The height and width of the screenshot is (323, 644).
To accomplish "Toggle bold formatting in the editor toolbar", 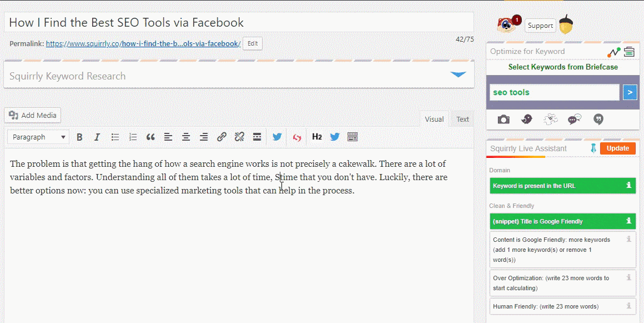I will (x=80, y=137).
